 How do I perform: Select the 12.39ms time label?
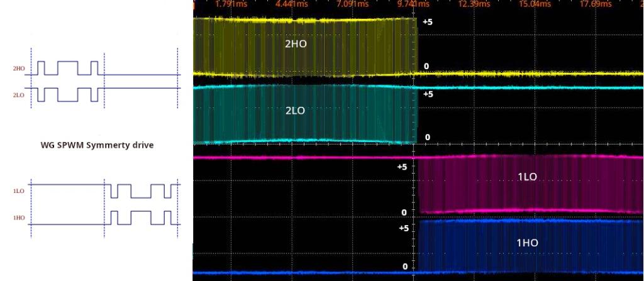[x=474, y=4]
